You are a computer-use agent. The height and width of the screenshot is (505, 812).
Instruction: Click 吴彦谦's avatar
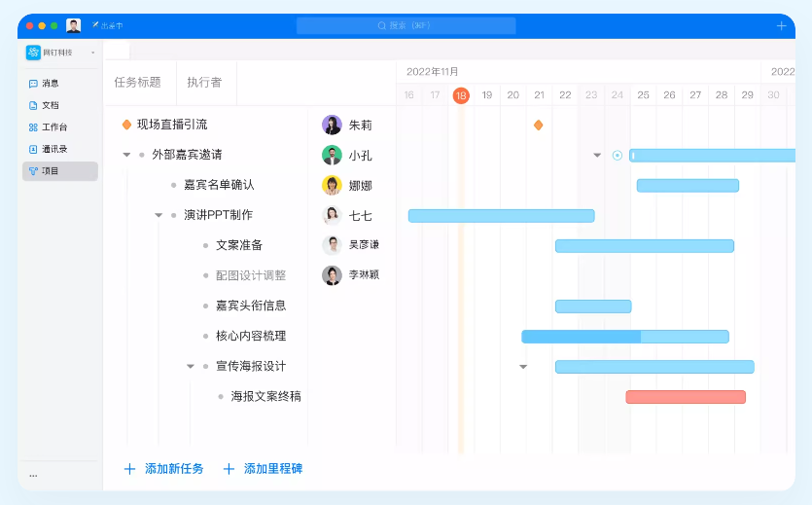click(332, 245)
